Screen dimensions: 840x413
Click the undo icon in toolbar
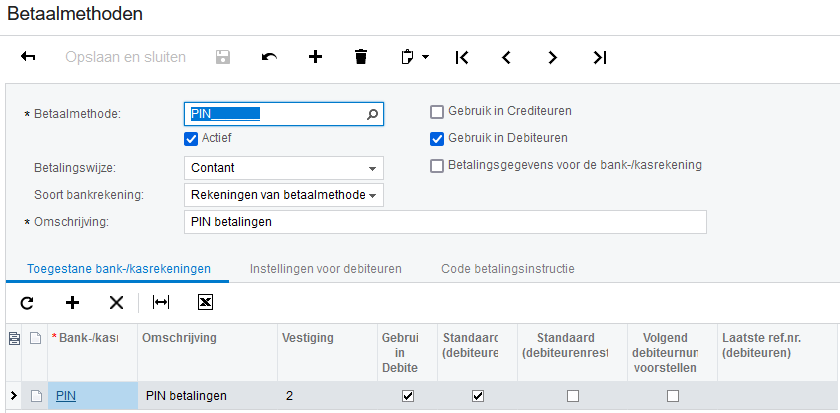[269, 57]
